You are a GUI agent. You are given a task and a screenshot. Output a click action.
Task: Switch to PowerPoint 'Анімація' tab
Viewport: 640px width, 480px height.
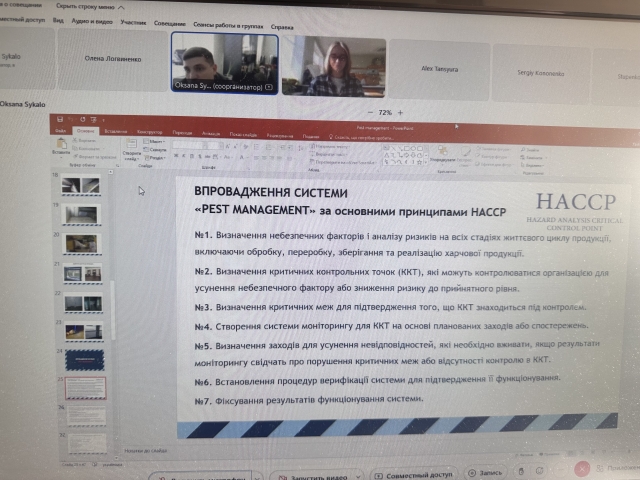(211, 133)
